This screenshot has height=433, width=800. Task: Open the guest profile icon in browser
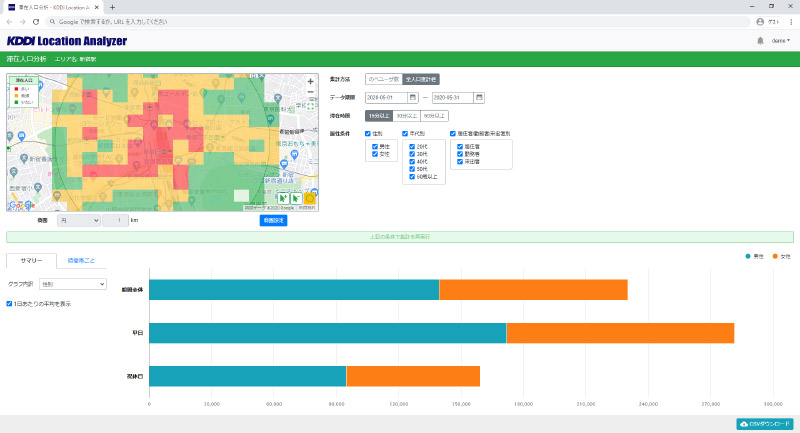[760, 22]
